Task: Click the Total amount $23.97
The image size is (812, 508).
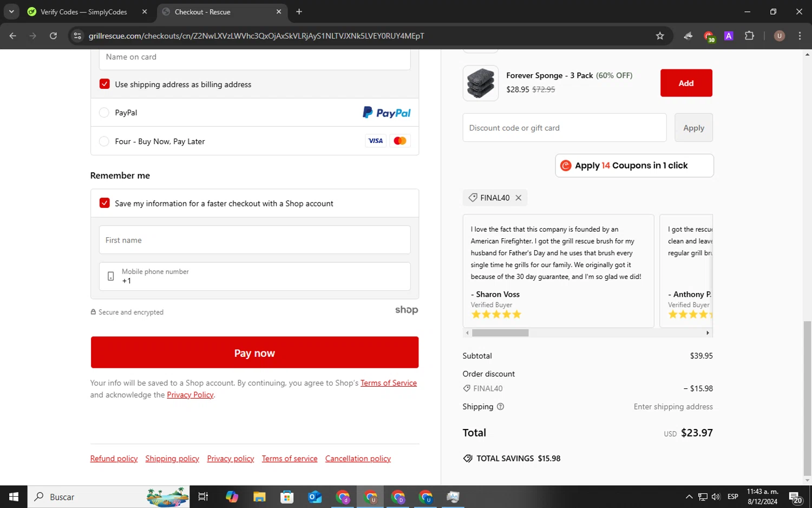Action: (x=697, y=433)
